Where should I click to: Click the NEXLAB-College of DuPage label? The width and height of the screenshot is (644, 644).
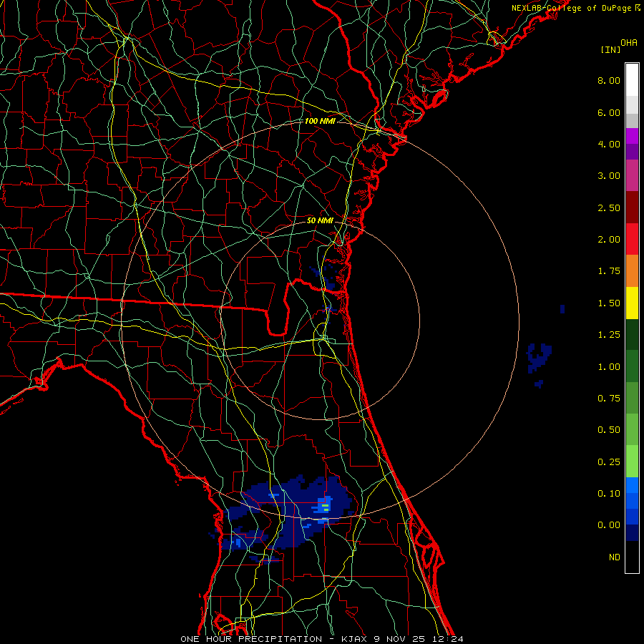point(576,8)
